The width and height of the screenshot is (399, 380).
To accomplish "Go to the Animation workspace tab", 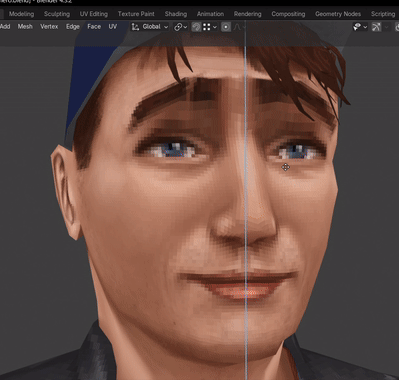I will (210, 14).
